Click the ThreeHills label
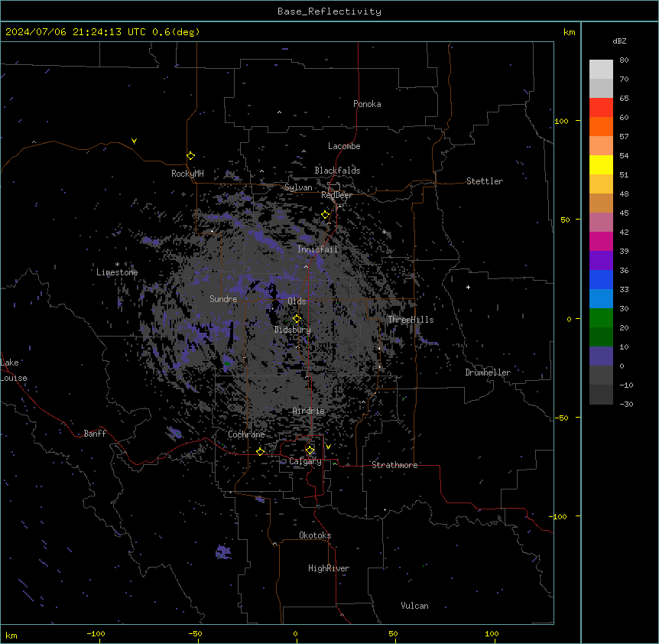 (411, 320)
